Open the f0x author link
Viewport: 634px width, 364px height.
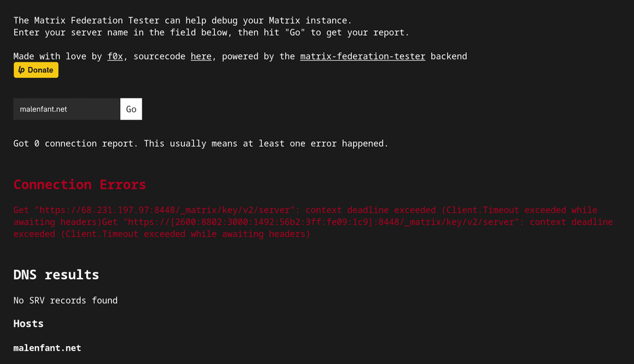[x=115, y=56]
